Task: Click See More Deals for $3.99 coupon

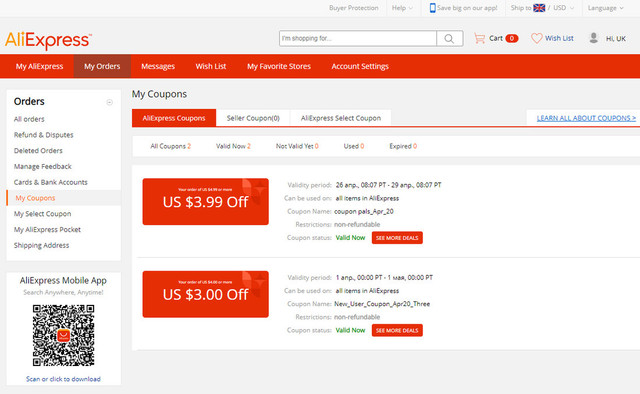Action: click(x=397, y=238)
